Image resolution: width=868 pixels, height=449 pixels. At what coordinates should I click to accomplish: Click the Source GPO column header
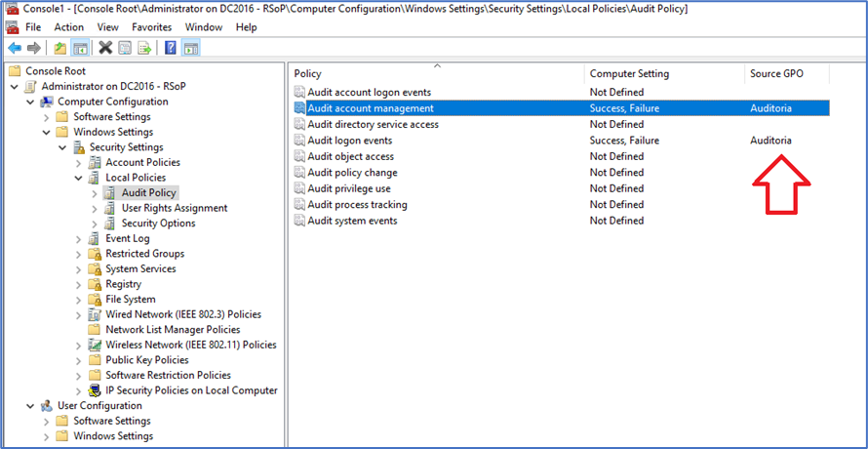point(777,73)
